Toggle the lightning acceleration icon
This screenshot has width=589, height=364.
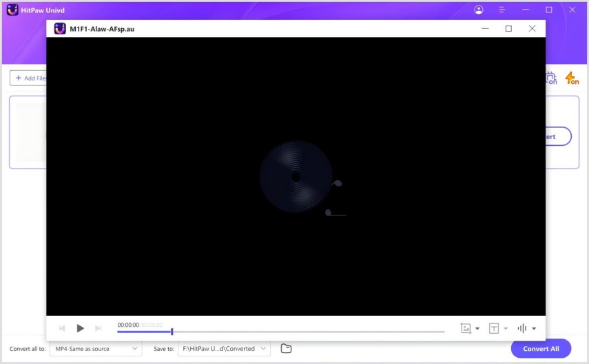572,78
